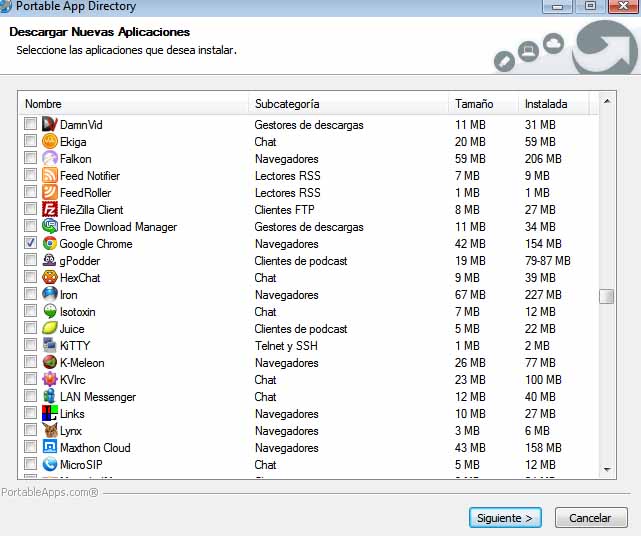Select the Links browser icon
Screen dimensions: 641x536
click(49, 413)
